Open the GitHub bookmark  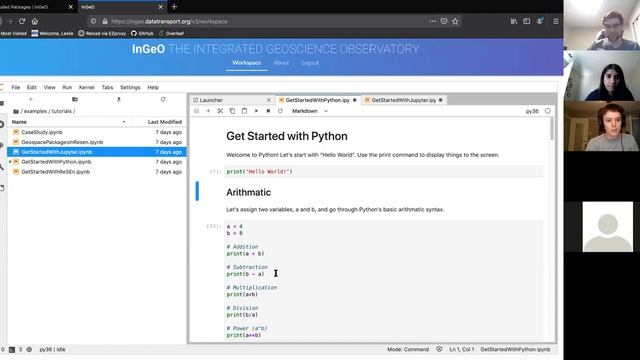142,33
